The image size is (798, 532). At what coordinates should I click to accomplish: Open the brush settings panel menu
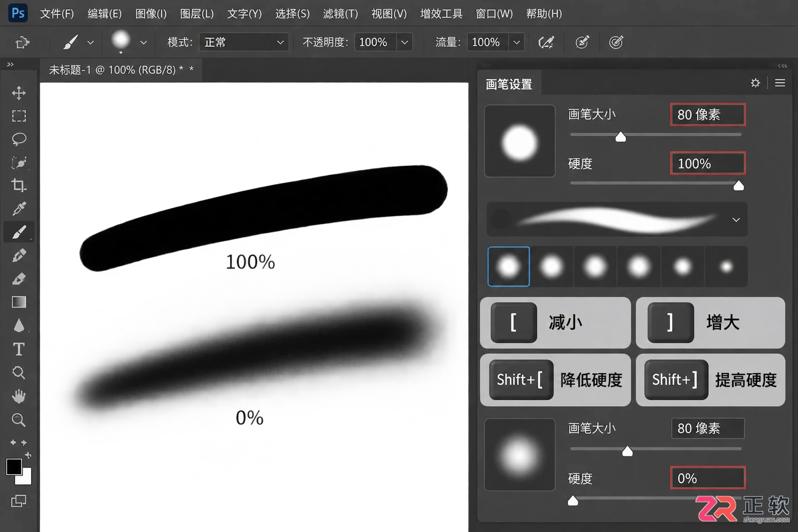pos(780,83)
